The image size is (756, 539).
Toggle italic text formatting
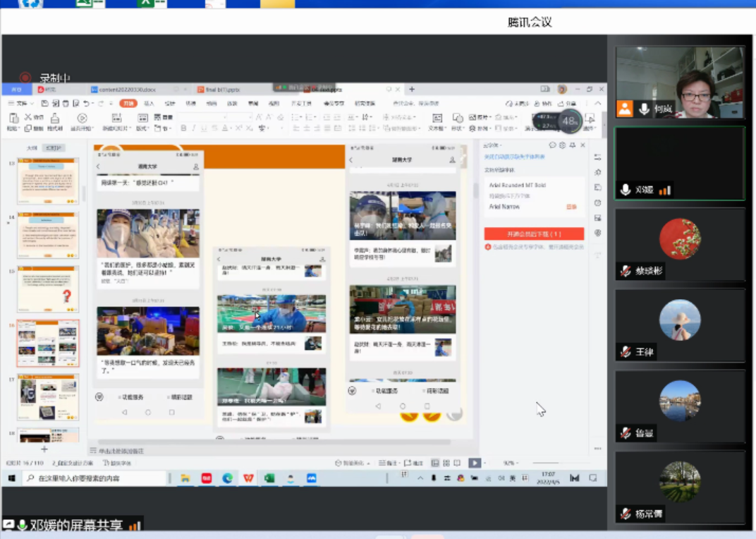click(194, 128)
